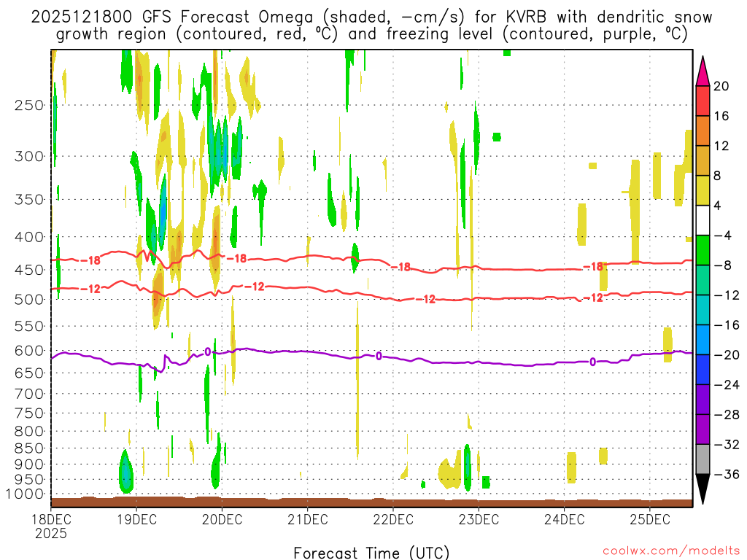Click the 800 pressure level label
Image resolution: width=747 pixels, height=560 pixels.
pyautogui.click(x=29, y=432)
